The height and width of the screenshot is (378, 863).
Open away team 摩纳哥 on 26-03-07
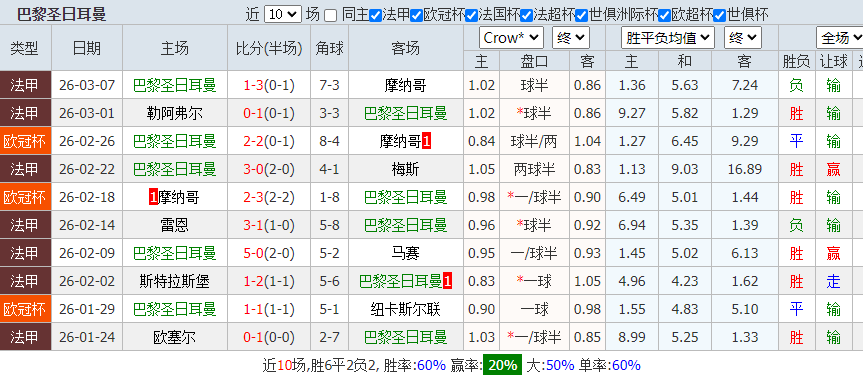click(x=406, y=85)
